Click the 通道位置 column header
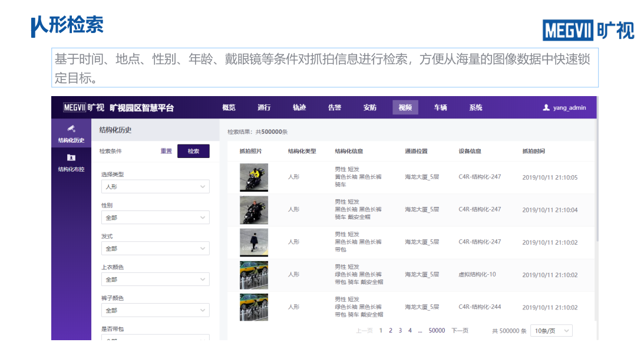The width and height of the screenshot is (644, 362). click(416, 151)
